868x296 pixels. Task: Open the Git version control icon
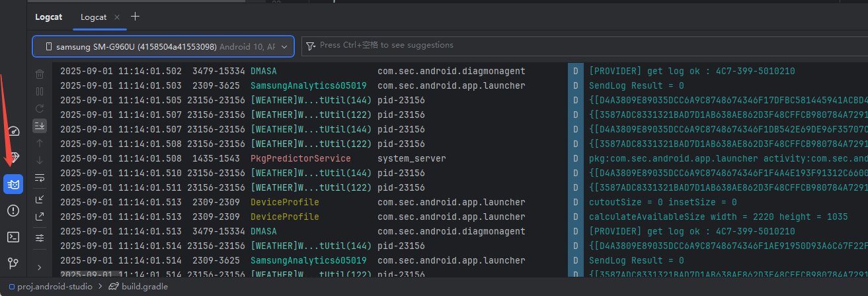[13, 264]
